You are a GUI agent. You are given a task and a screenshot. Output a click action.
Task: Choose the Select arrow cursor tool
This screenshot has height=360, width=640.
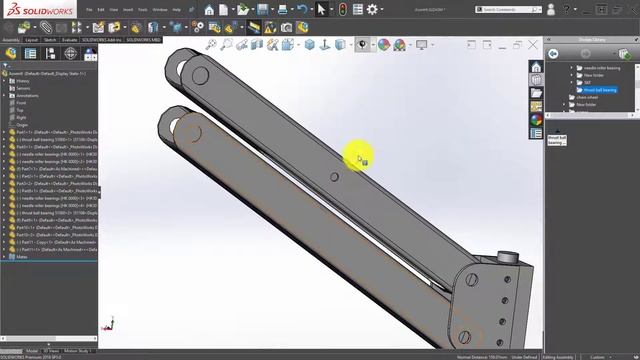322,9
